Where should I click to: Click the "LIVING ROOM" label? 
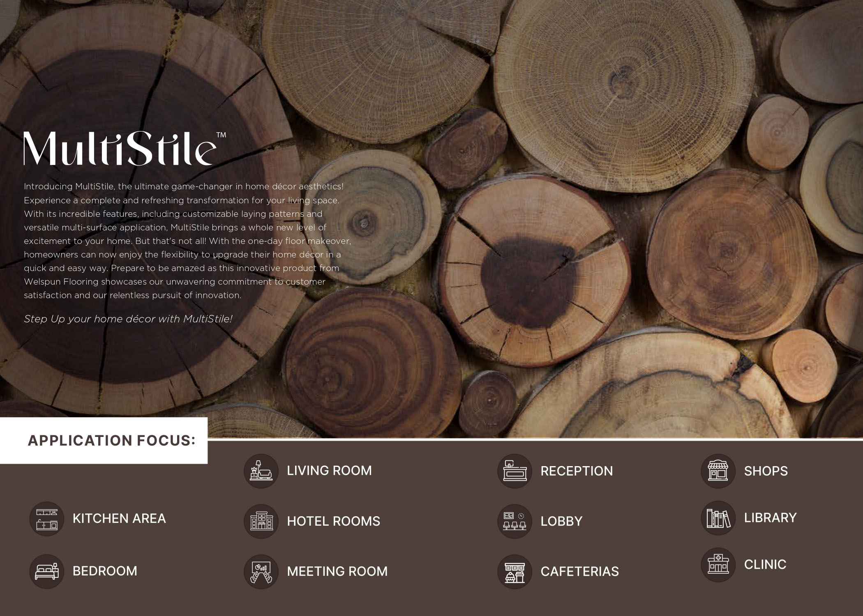tap(329, 471)
